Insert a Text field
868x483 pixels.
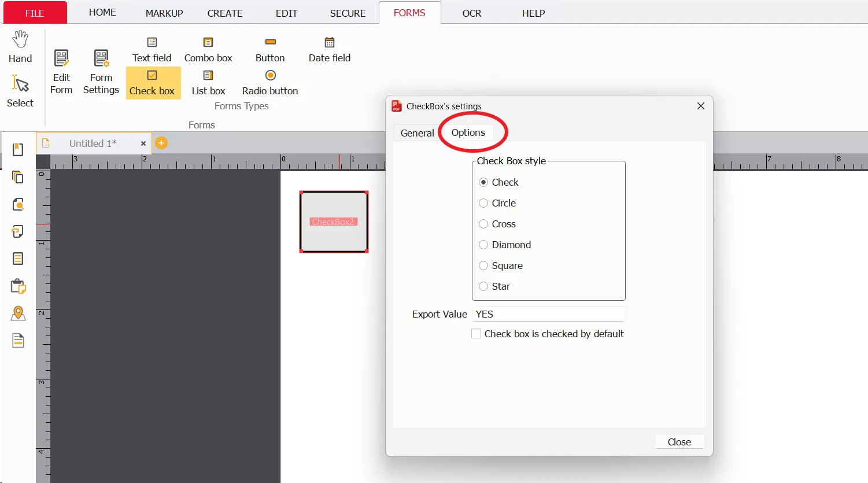[152, 50]
